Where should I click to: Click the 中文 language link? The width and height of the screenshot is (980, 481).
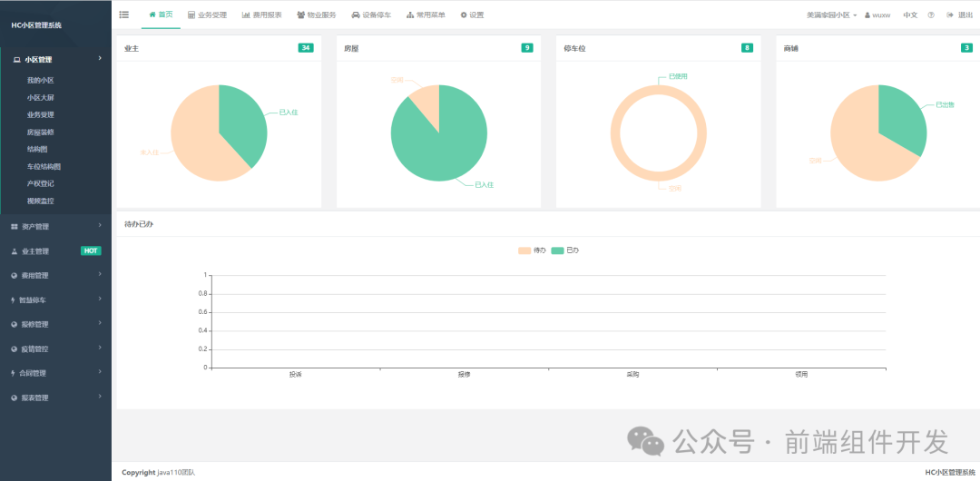(x=910, y=15)
